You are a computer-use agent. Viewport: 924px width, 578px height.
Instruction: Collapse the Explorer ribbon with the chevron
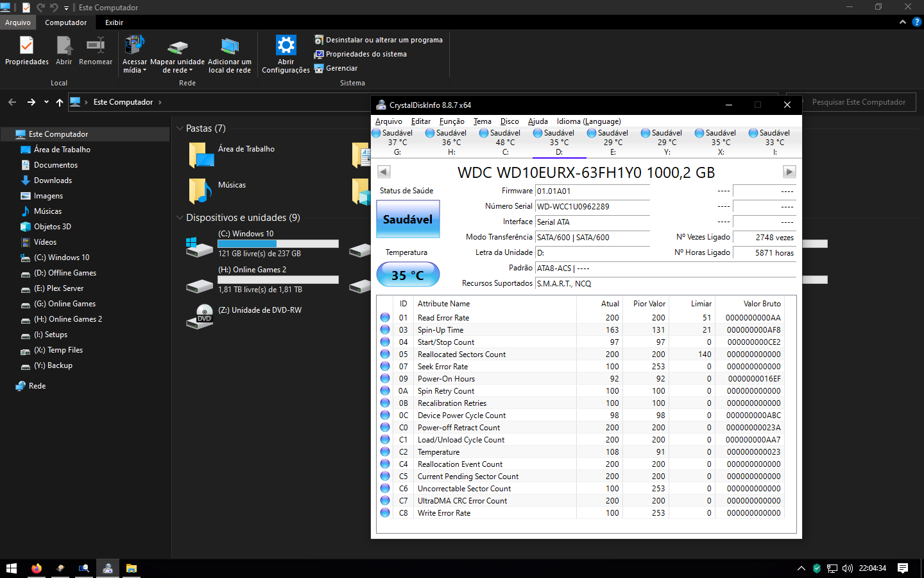point(903,22)
